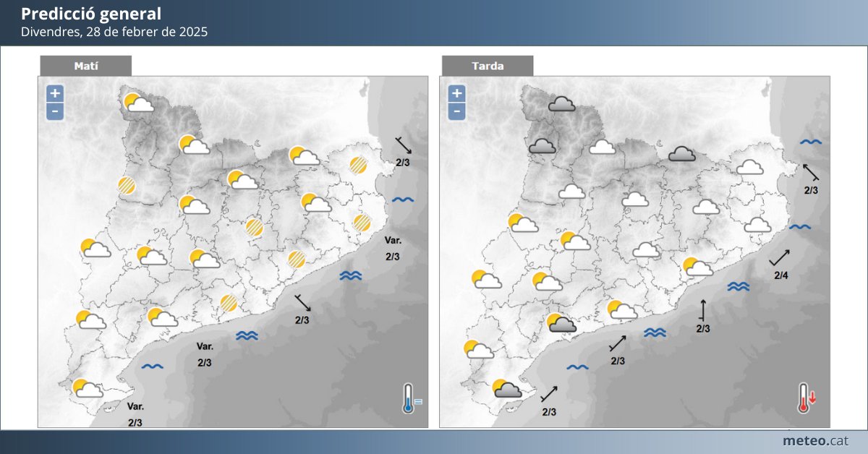868x454 pixels.
Task: Click the northern double-wave icon on Matí map
Action: [351, 275]
